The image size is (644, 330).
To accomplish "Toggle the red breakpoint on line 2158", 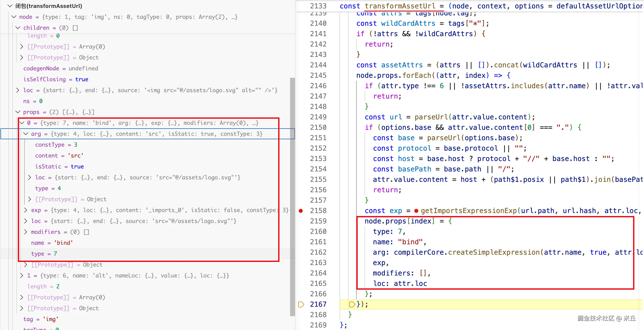I will [x=301, y=211].
